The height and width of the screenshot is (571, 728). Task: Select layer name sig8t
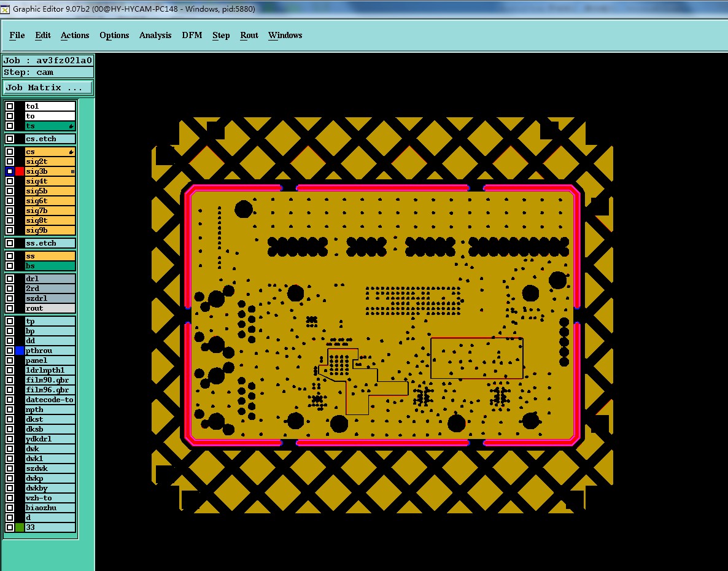[x=50, y=220]
